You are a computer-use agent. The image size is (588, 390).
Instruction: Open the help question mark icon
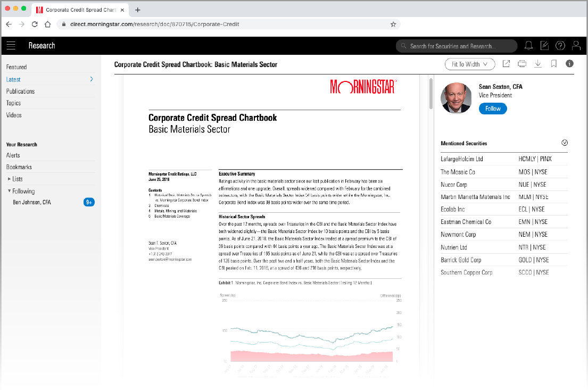click(x=560, y=46)
